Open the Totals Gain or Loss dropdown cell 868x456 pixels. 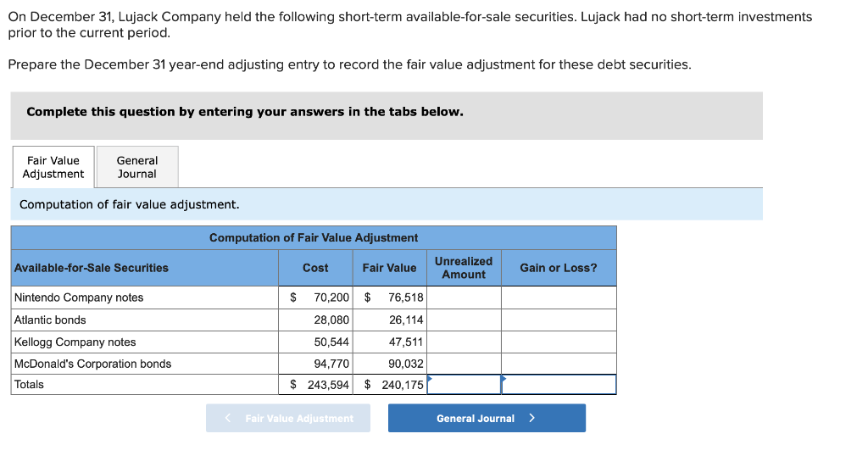559,385
